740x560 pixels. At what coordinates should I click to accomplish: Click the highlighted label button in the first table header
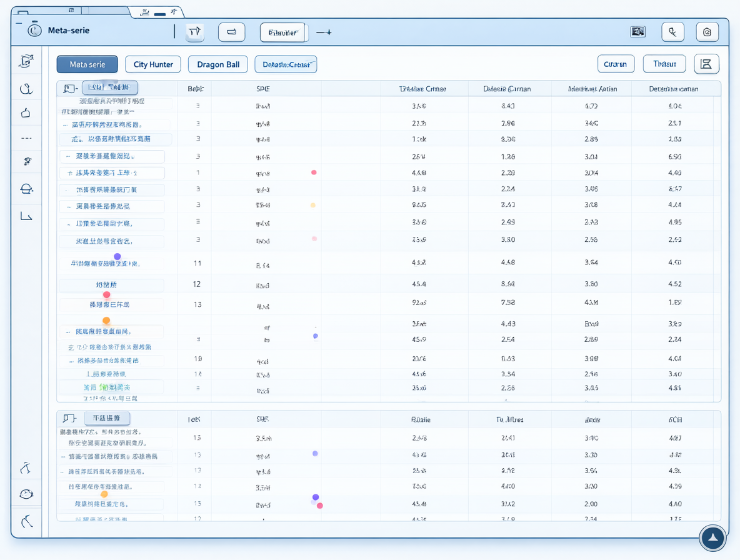pos(110,87)
